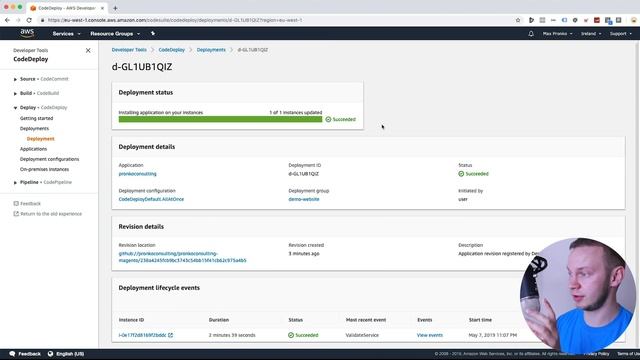
Task: Click the Feedback icon in sidebar
Action: (16, 203)
